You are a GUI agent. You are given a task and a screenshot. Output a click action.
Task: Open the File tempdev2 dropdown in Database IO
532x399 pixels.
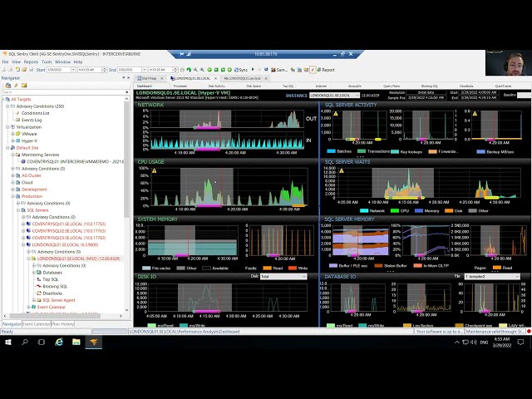(x=492, y=277)
